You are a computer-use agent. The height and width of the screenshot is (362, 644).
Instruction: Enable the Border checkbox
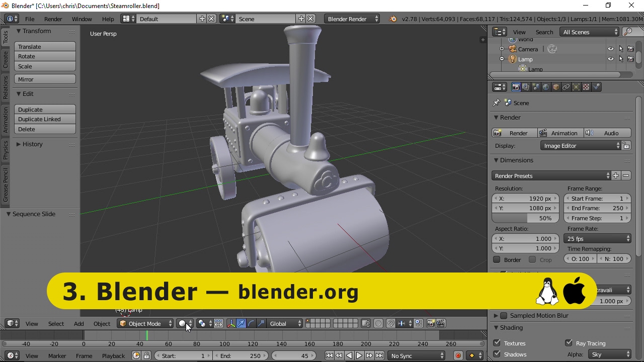tap(497, 259)
